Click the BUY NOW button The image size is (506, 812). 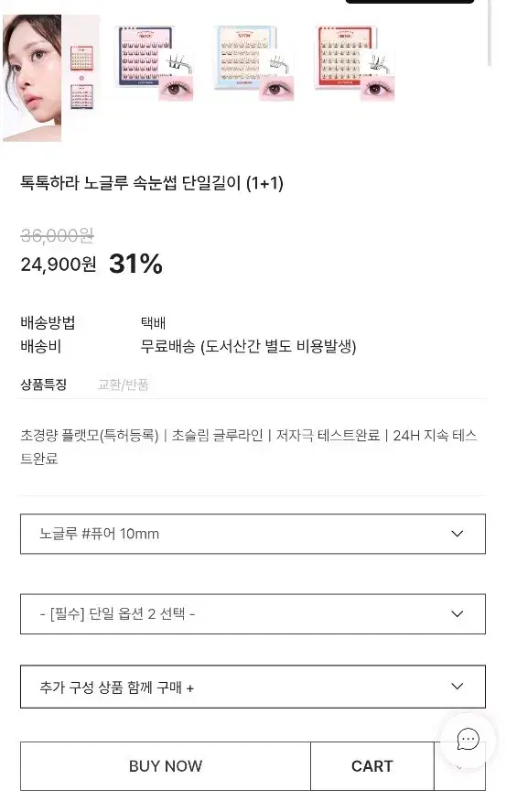pyautogui.click(x=166, y=766)
